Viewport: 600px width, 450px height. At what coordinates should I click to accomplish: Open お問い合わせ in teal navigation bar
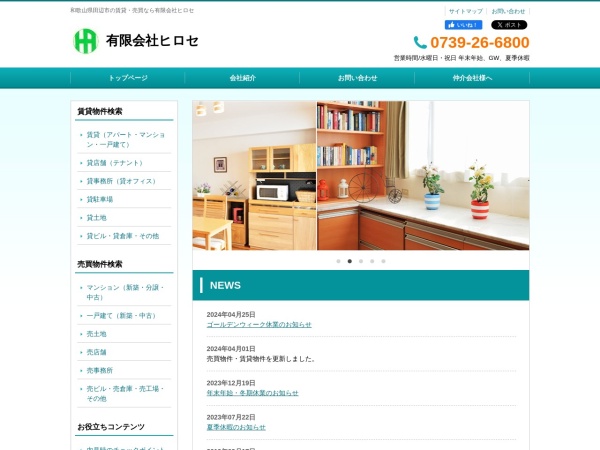357,78
